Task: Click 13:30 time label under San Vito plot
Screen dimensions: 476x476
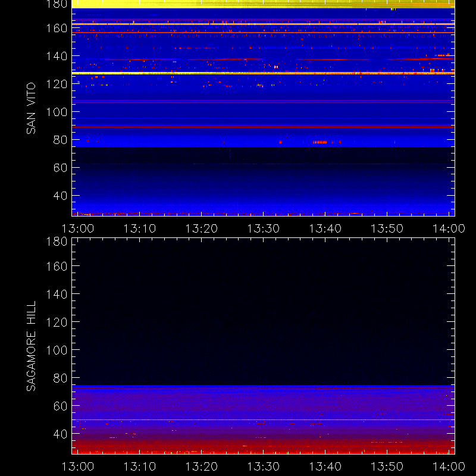Action: pos(264,228)
